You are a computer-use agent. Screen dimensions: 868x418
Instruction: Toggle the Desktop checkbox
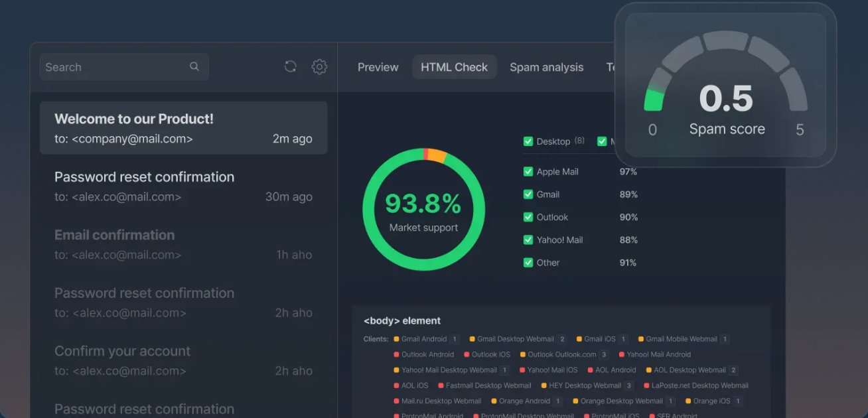point(528,141)
